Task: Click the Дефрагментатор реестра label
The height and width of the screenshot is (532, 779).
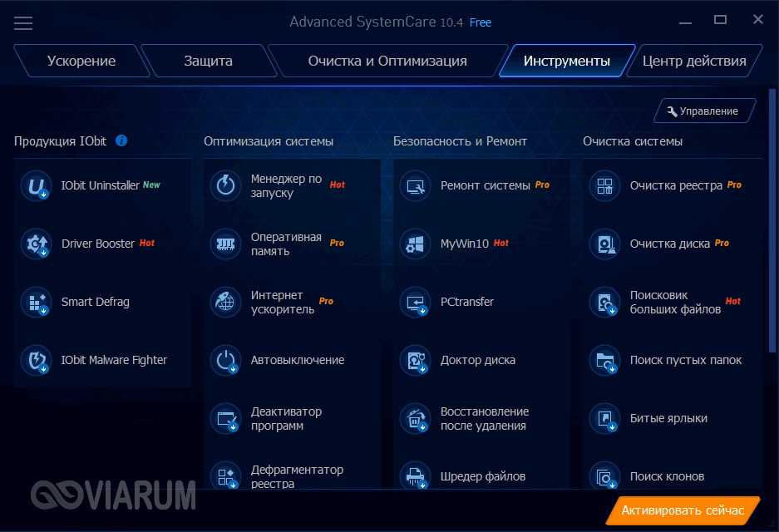Action: coord(297,476)
